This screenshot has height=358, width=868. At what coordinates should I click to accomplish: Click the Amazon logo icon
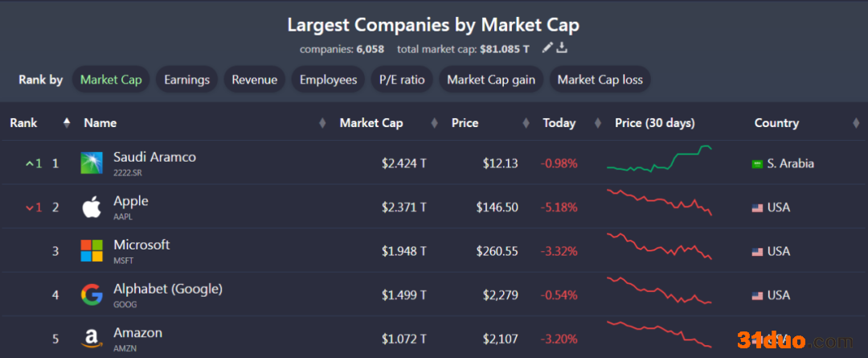[x=92, y=339]
